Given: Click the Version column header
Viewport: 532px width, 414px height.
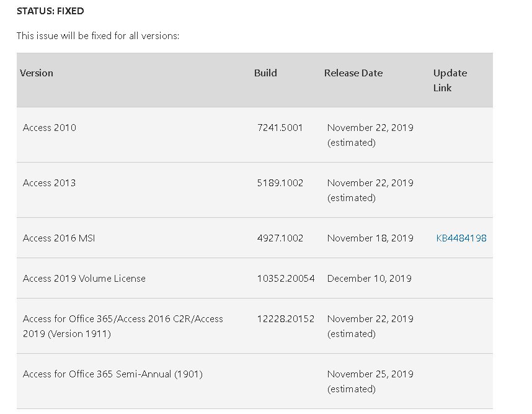Looking at the screenshot, I should pyautogui.click(x=37, y=73).
